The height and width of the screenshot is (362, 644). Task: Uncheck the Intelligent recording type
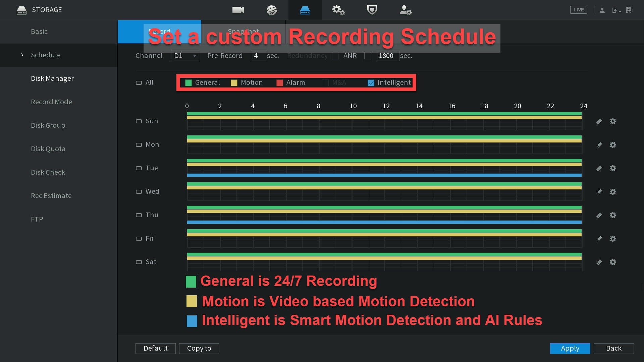click(371, 82)
